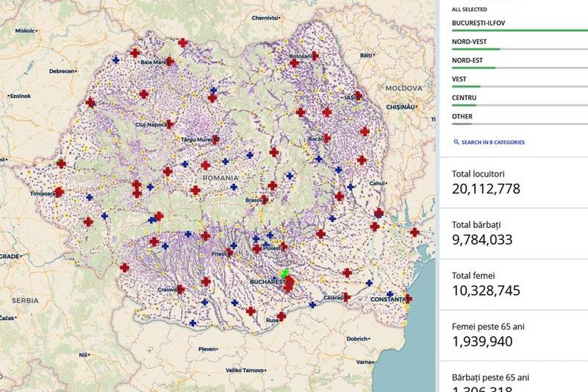Toggle the NORD-EST region filter
Screen dimensions: 588x392
466,60
